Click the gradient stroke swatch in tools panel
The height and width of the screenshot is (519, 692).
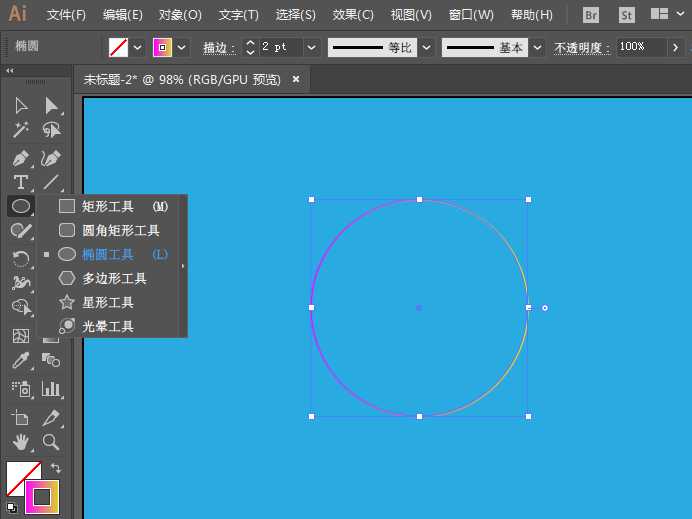43,496
